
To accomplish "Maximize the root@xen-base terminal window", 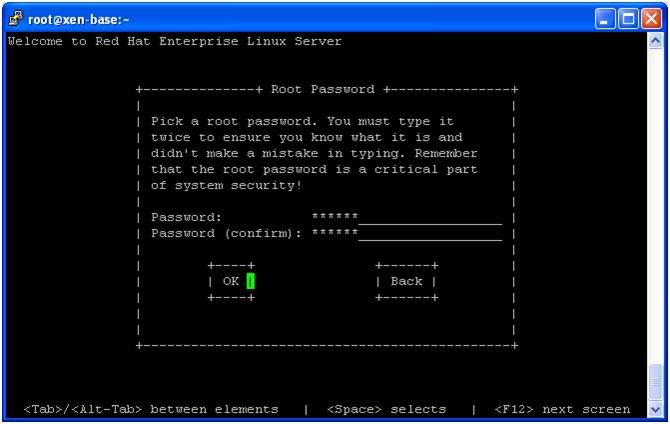I will (628, 19).
